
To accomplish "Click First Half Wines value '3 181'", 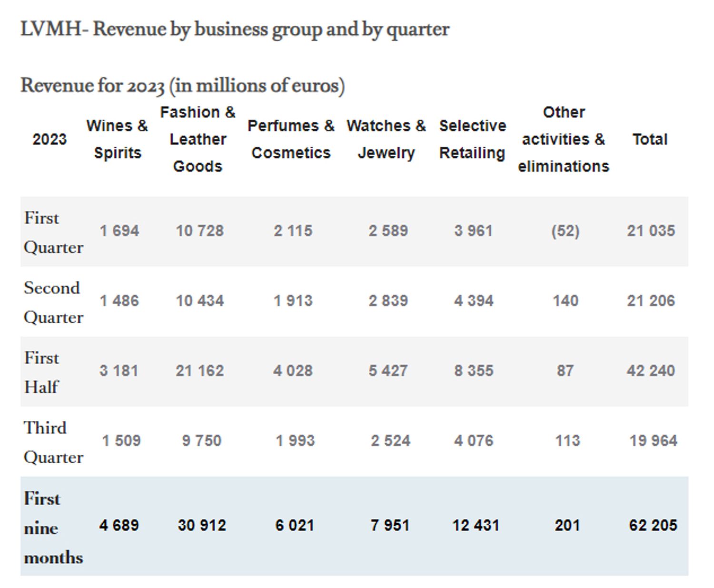I will pos(119,371).
